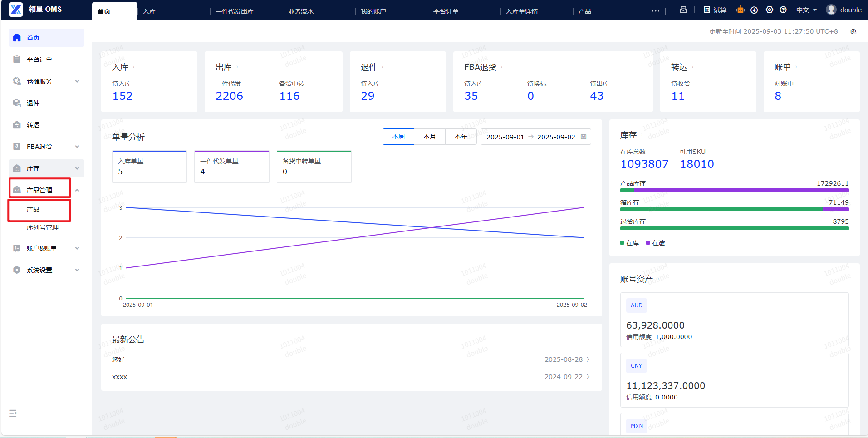Image resolution: width=868 pixels, height=438 pixels.
Task: Collapse the 产品管理 sidebar menu
Action: 77,190
